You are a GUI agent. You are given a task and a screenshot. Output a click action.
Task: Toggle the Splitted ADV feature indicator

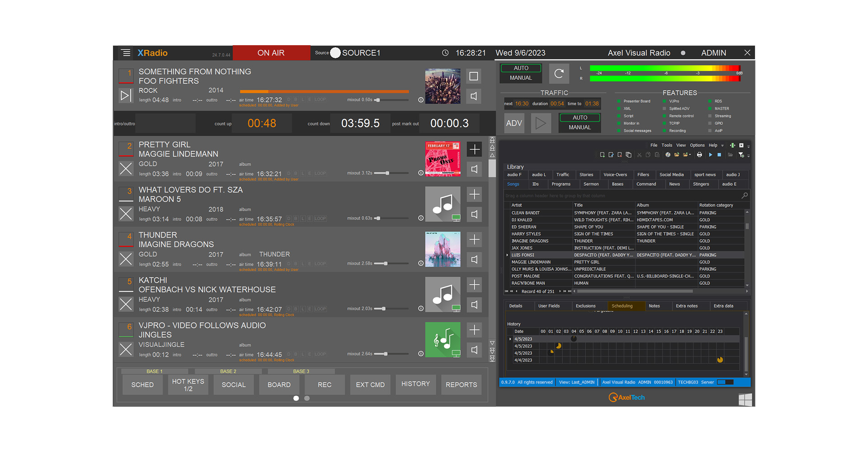click(665, 109)
